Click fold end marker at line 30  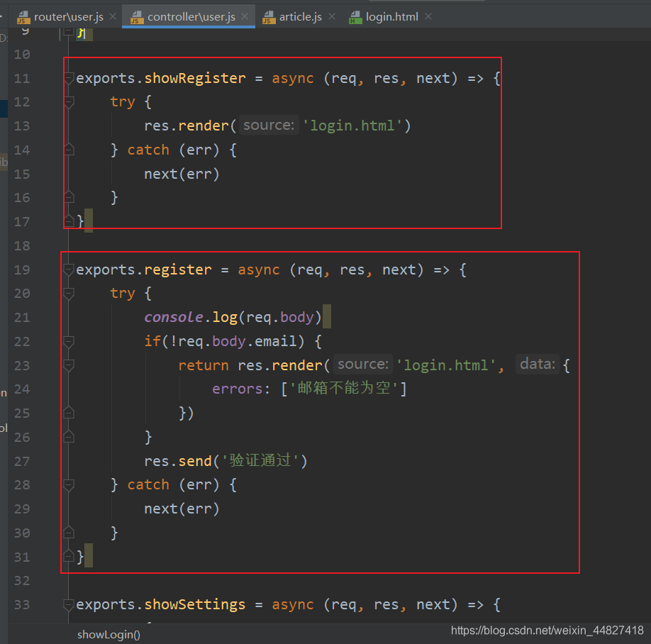69,533
